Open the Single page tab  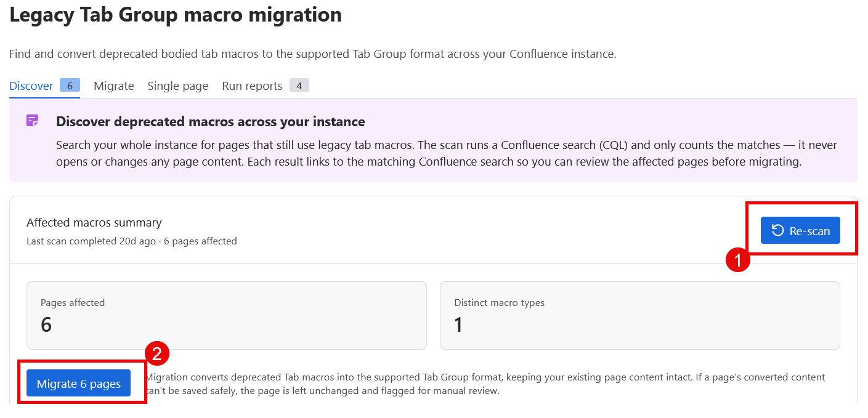click(178, 86)
